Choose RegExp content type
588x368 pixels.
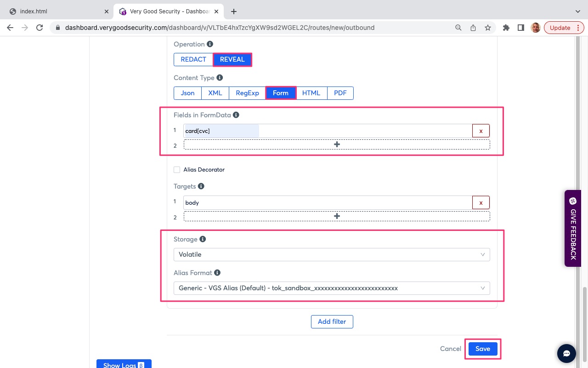(248, 93)
